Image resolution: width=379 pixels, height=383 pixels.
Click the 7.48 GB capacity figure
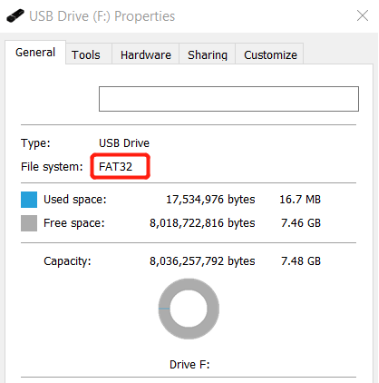pos(301,261)
